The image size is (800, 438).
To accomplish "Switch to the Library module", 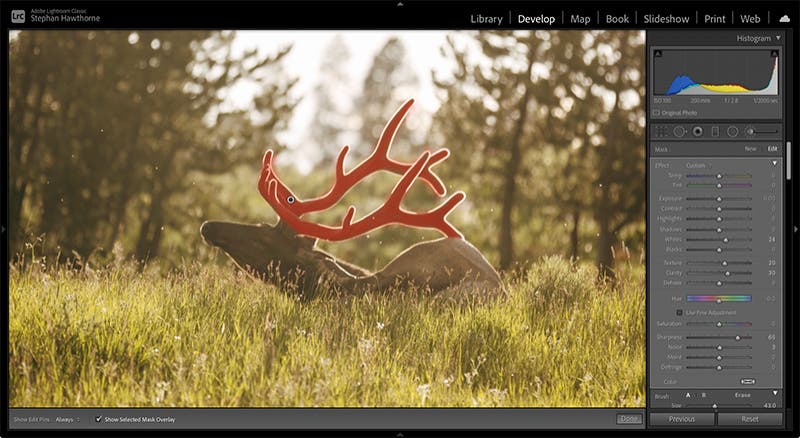I will 486,18.
